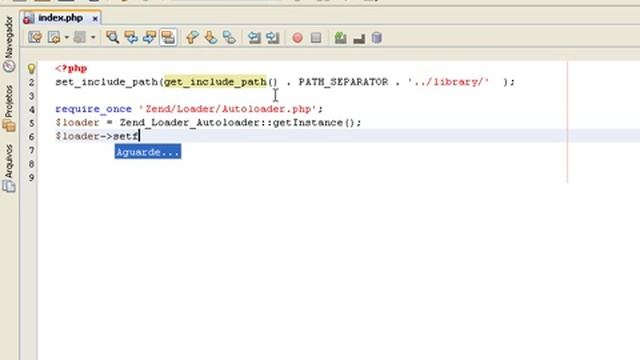Go to next search occurrence icon
Screen dimensions: 640x360
(149, 38)
